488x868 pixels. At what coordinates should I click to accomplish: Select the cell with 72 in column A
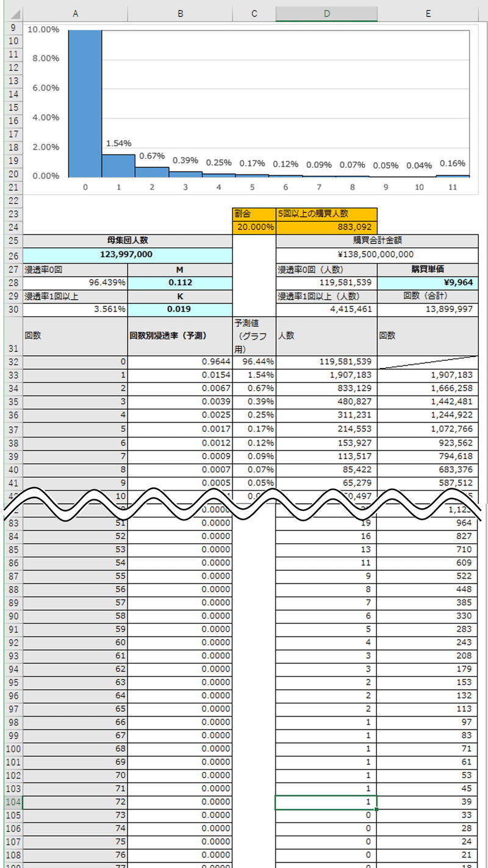[x=74, y=801]
